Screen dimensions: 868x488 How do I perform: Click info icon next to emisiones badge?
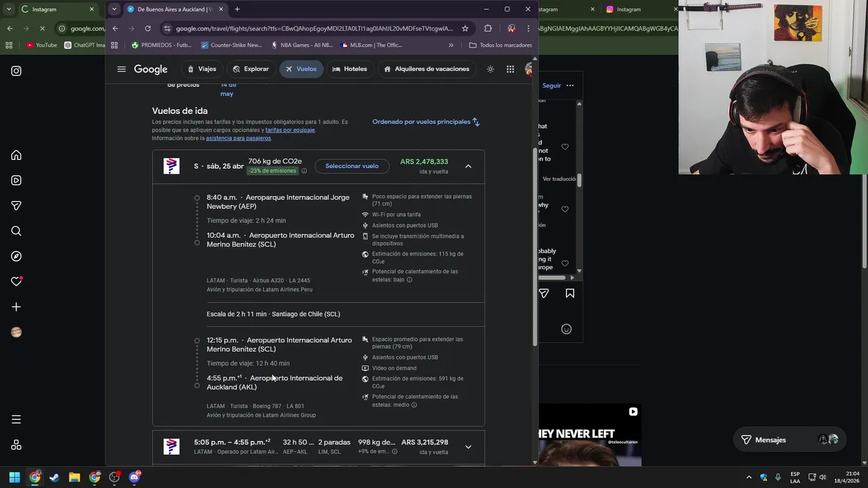(x=304, y=171)
